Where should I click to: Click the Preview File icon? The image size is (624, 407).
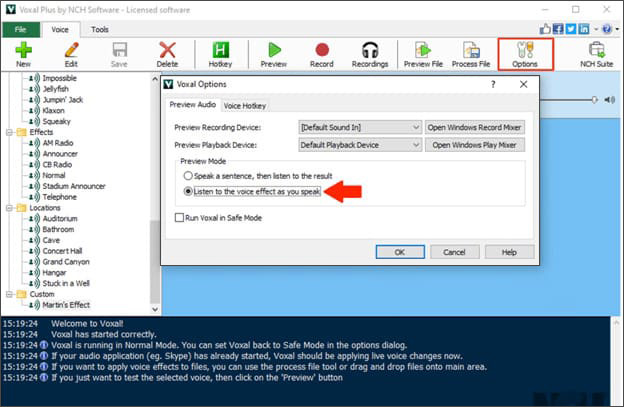(x=423, y=51)
